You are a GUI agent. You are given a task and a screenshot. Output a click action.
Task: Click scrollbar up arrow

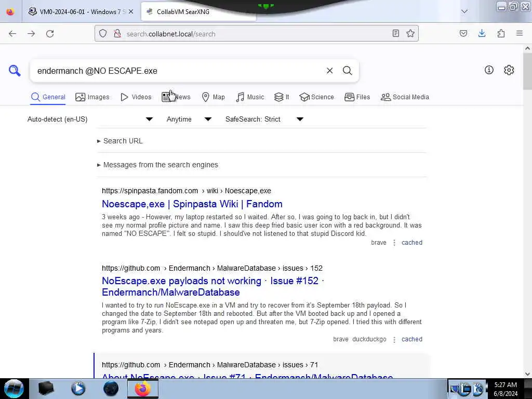coord(527,48)
